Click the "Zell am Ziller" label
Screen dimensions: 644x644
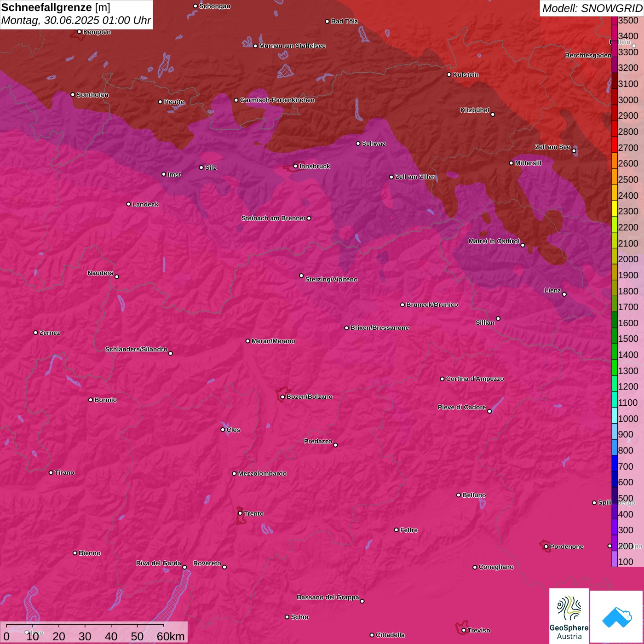coord(415,177)
